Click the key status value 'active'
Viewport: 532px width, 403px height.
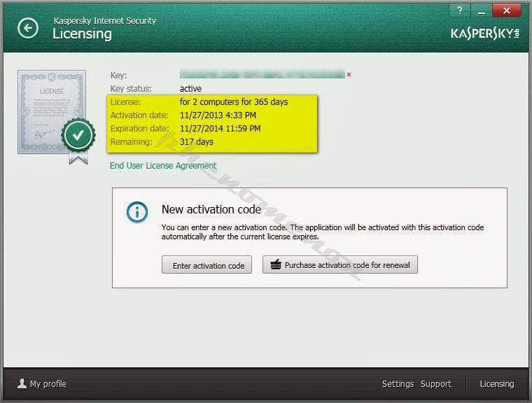coord(190,89)
